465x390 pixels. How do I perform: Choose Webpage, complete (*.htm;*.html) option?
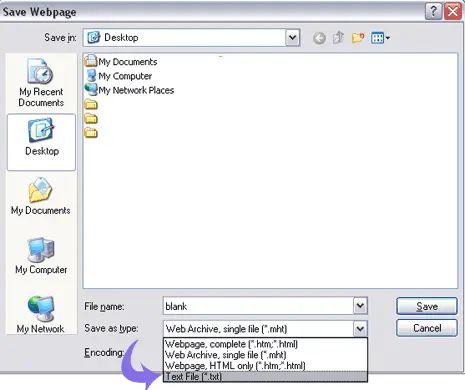265,344
